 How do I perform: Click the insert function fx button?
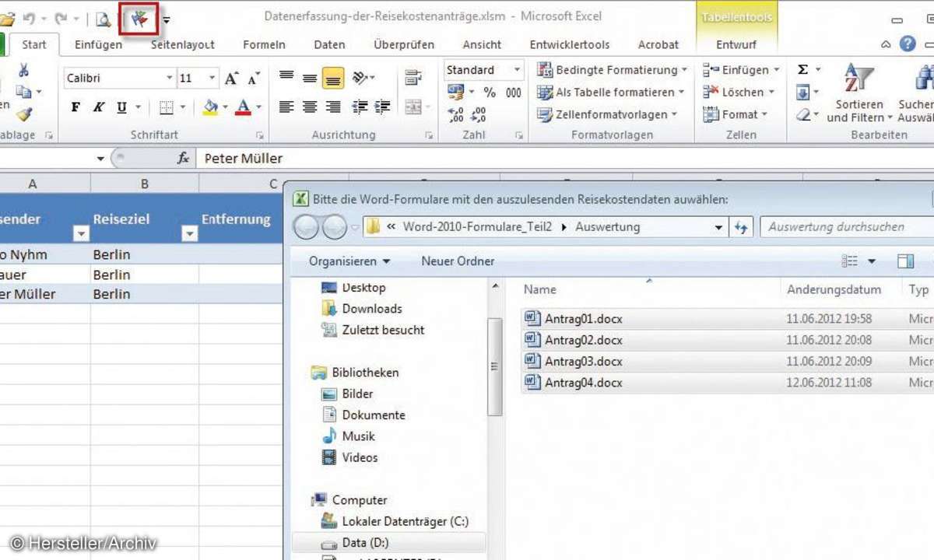[x=183, y=159]
